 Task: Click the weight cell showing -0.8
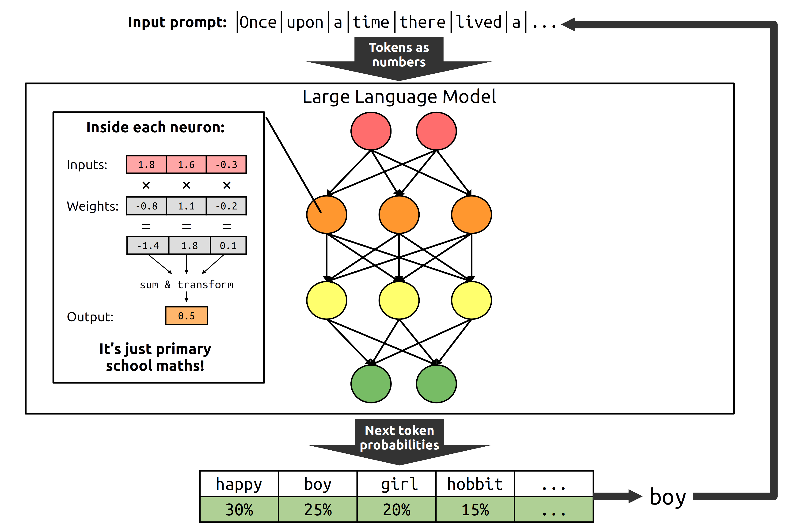point(146,206)
